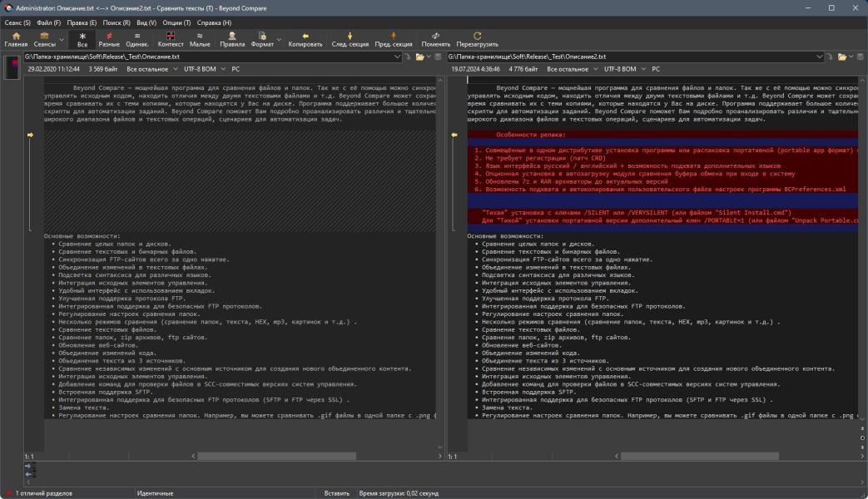
Task: Click the left pane yellow copy-right arrow
Action: click(31, 135)
